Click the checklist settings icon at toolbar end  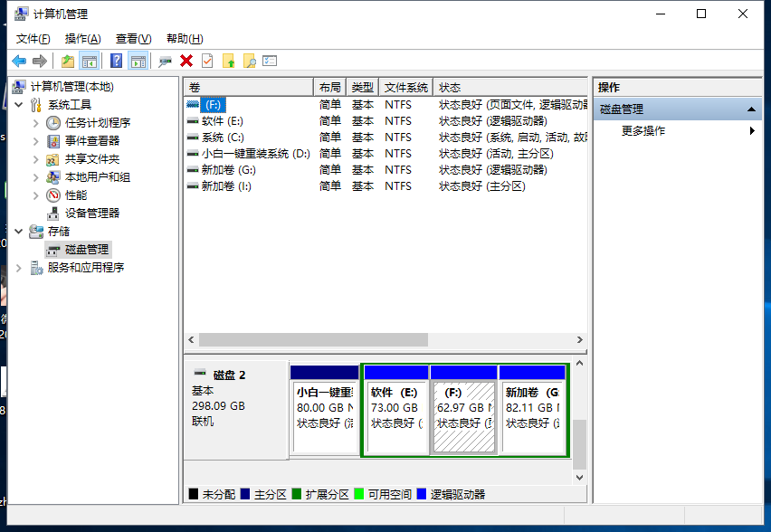tap(270, 61)
